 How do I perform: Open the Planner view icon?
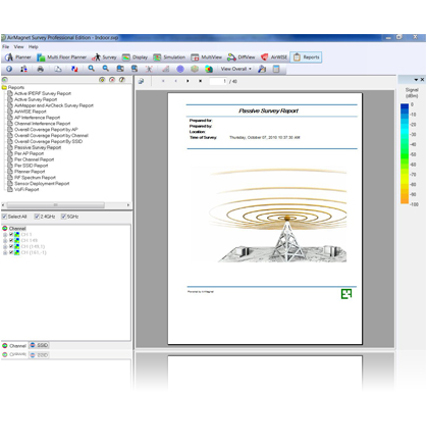[x=9, y=57]
